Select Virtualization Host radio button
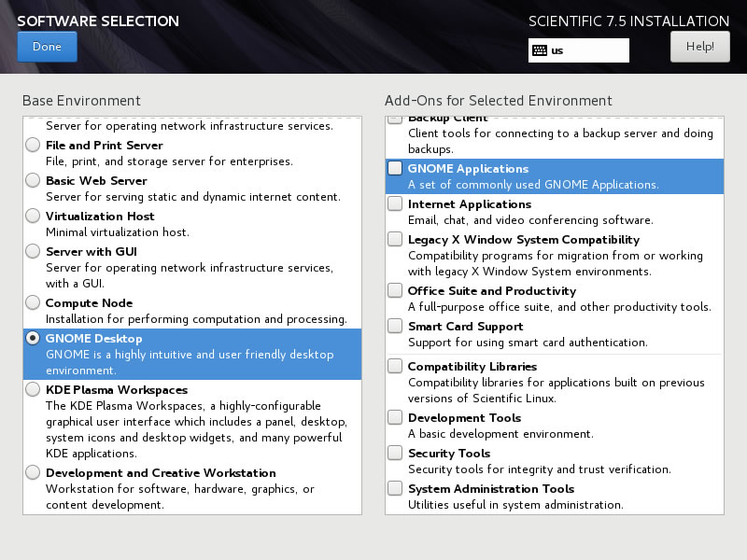This screenshot has width=747, height=560. [x=33, y=216]
